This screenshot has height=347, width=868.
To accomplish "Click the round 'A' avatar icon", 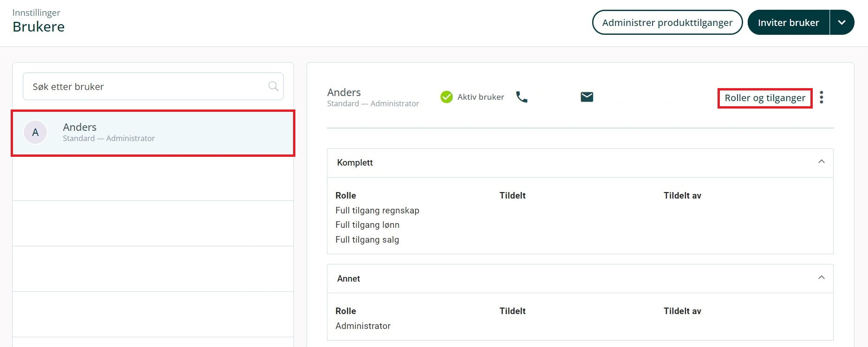I will click(35, 133).
